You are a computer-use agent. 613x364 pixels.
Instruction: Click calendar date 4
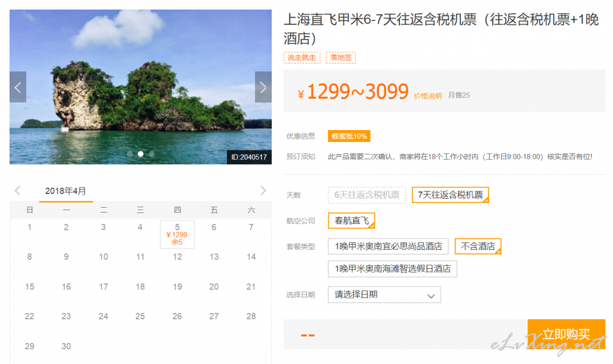pos(140,227)
